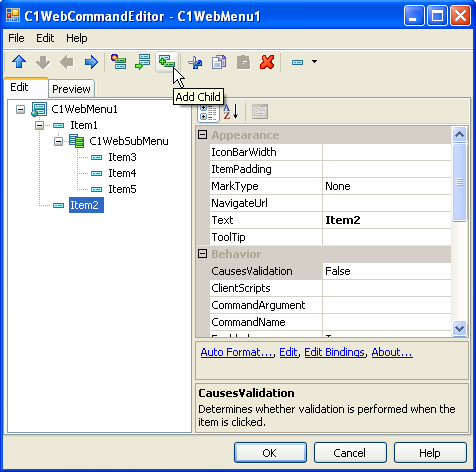The height and width of the screenshot is (472, 476).
Task: Click the CommandArgument property row
Action: (330, 305)
